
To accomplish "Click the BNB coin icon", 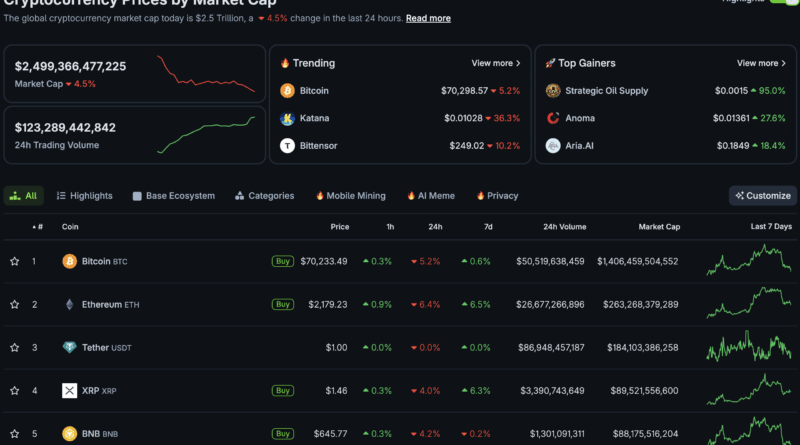I will (69, 433).
